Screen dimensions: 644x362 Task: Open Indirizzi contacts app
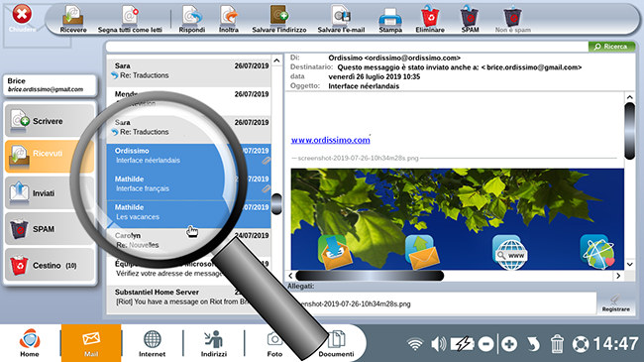pyautogui.click(x=214, y=343)
